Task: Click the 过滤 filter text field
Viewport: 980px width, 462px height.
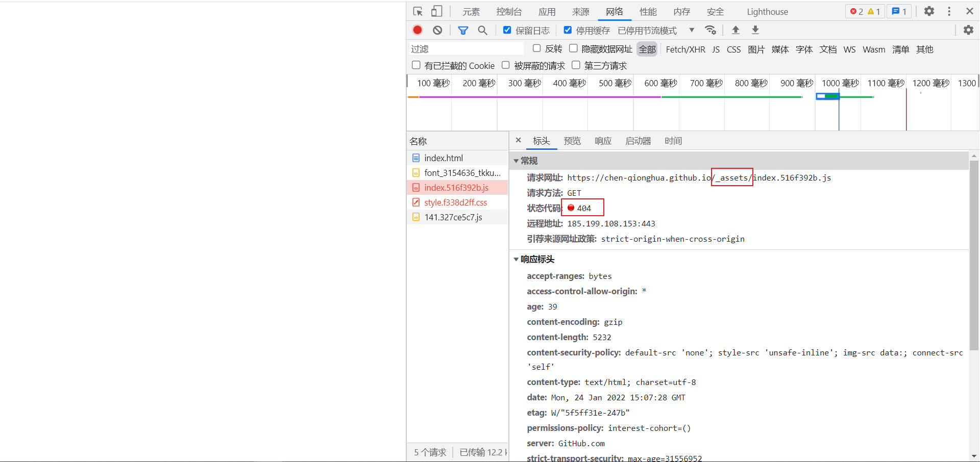Action: (x=467, y=48)
